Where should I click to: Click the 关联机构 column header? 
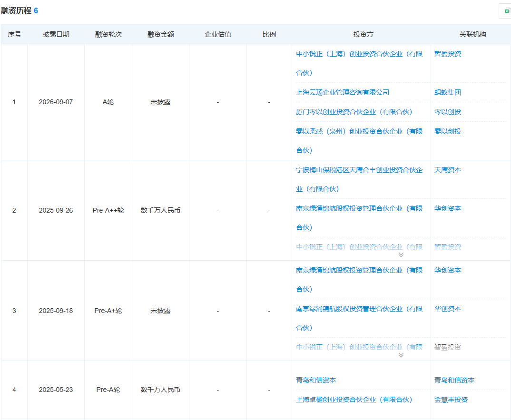click(472, 35)
